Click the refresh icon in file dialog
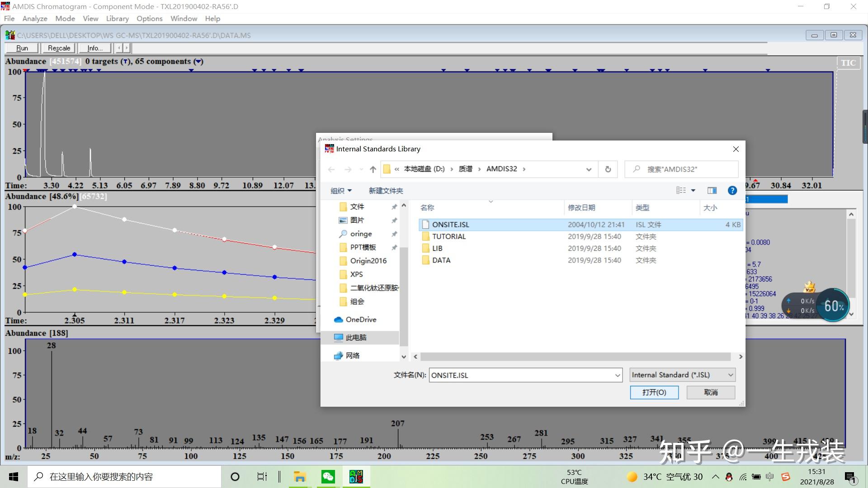Viewport: 868px width, 488px height. [x=608, y=169]
